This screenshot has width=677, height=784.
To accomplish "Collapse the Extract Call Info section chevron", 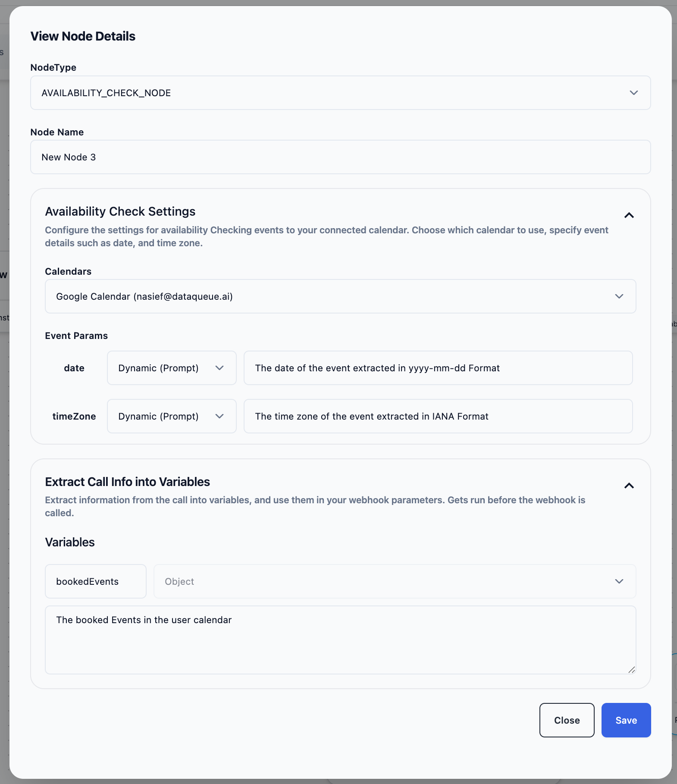I will tap(629, 486).
